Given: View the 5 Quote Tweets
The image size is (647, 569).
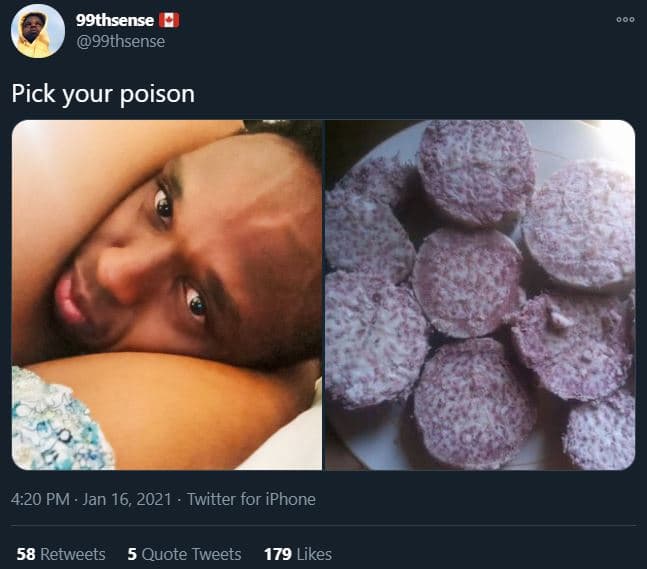Looking at the screenshot, I should 184,553.
